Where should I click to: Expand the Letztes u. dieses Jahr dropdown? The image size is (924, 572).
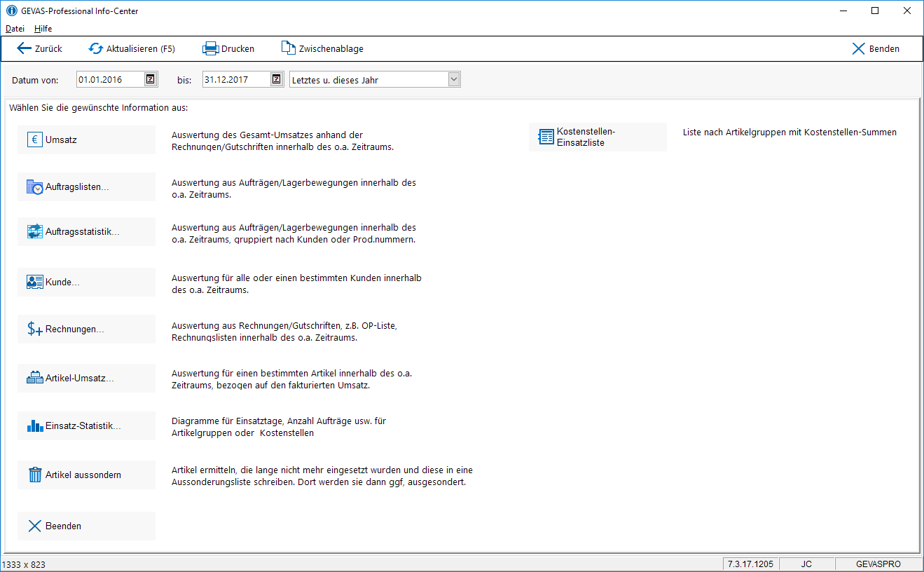[x=454, y=79]
